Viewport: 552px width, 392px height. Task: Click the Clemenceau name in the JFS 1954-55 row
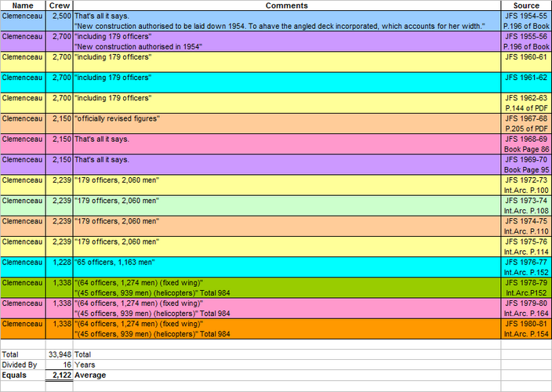point(22,16)
